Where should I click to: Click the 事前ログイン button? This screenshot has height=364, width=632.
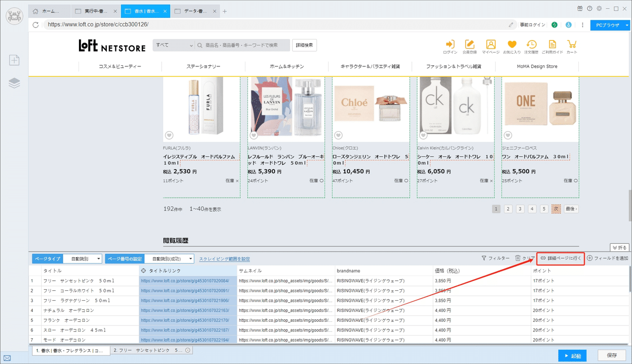pos(532,24)
